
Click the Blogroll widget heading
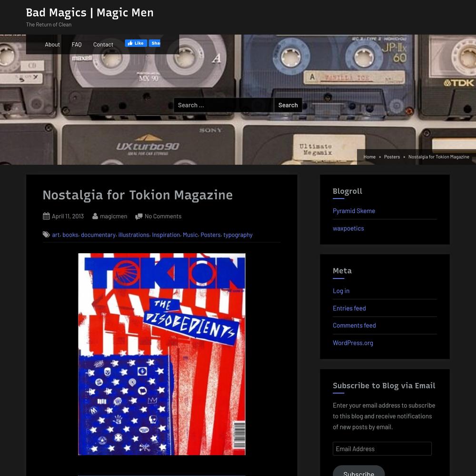coord(347,191)
